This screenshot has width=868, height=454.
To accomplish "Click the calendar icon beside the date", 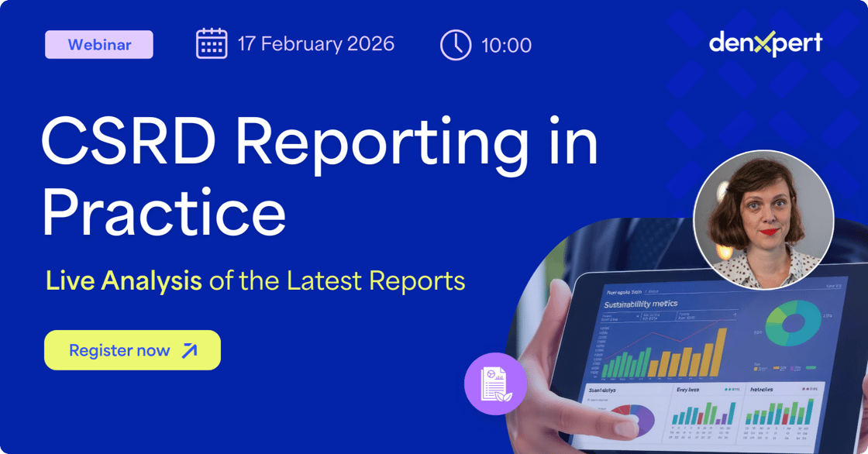I will point(211,44).
